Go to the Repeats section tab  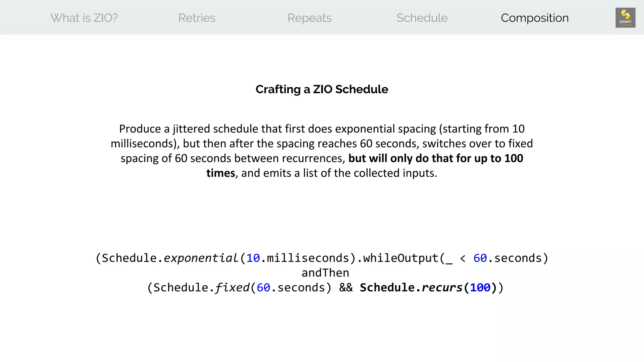tap(309, 18)
